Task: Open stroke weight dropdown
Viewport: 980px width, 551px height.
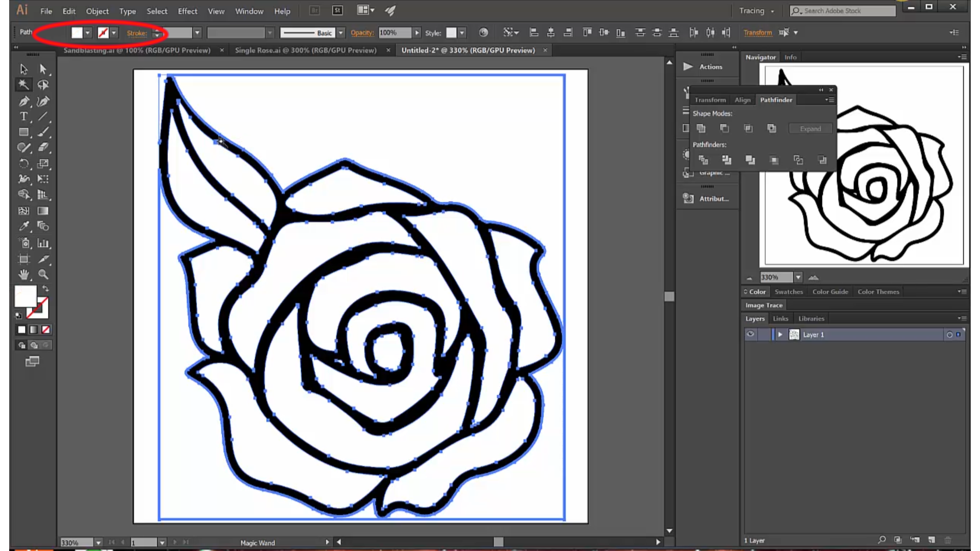Action: [x=197, y=33]
